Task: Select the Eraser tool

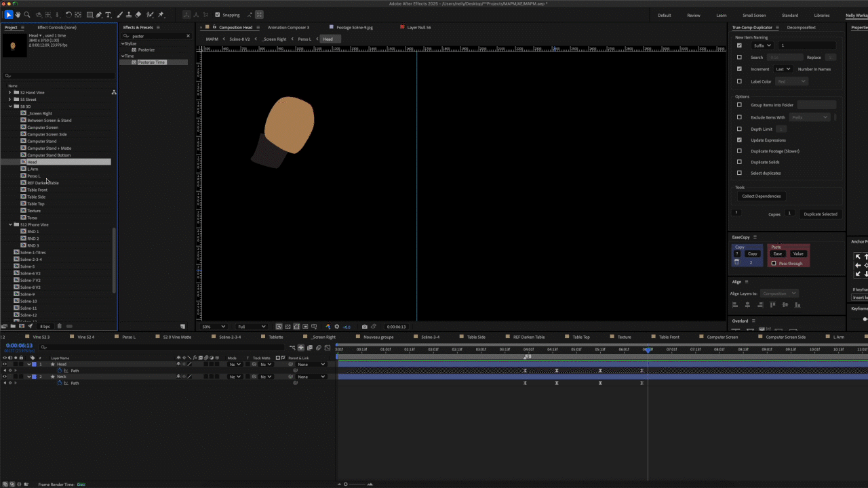Action: (138, 15)
